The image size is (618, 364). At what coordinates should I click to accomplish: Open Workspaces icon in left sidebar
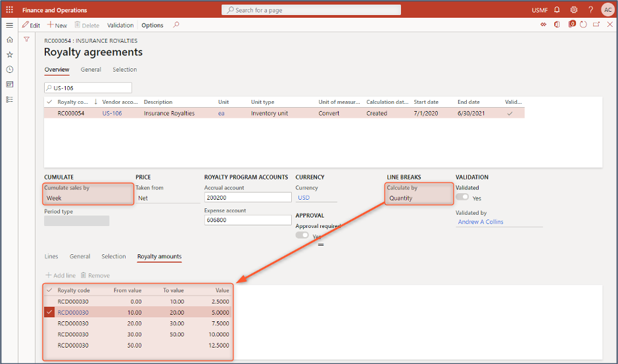9,85
